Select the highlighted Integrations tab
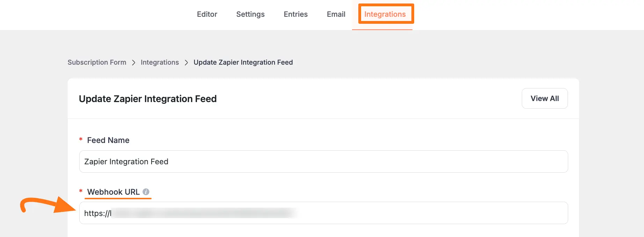The height and width of the screenshot is (237, 644). point(385,14)
